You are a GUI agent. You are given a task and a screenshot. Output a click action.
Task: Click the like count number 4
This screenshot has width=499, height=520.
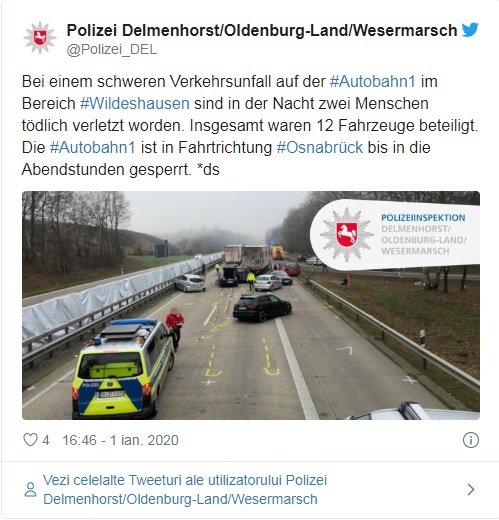tap(46, 440)
